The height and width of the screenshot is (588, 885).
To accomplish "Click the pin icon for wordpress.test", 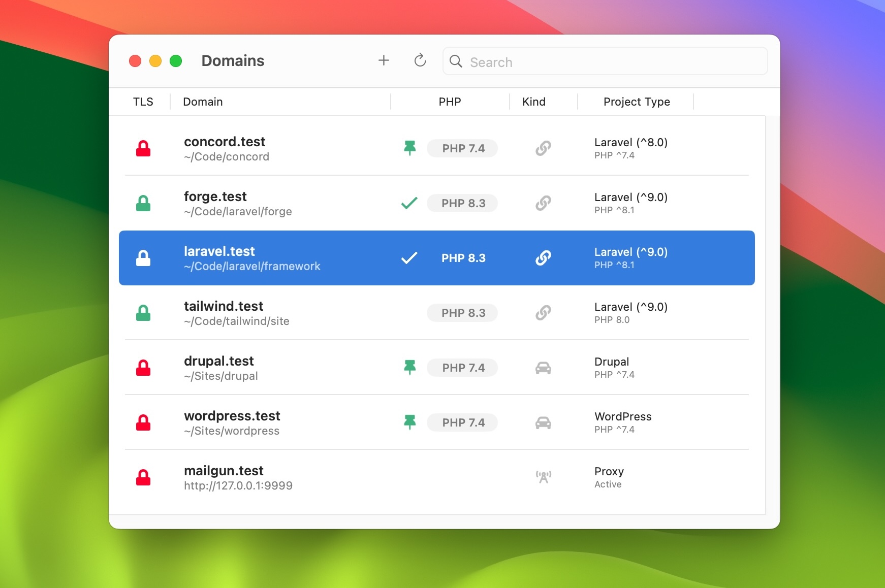I will pos(409,422).
